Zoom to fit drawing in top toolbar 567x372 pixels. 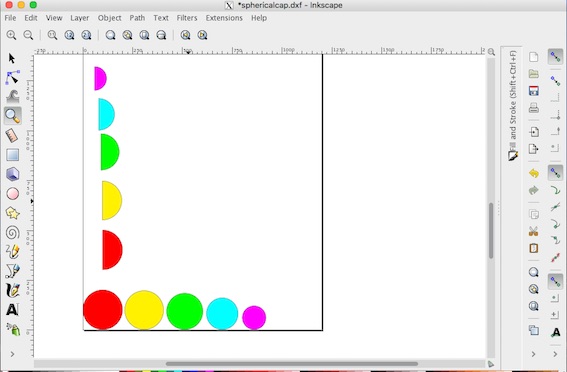[x=127, y=35]
